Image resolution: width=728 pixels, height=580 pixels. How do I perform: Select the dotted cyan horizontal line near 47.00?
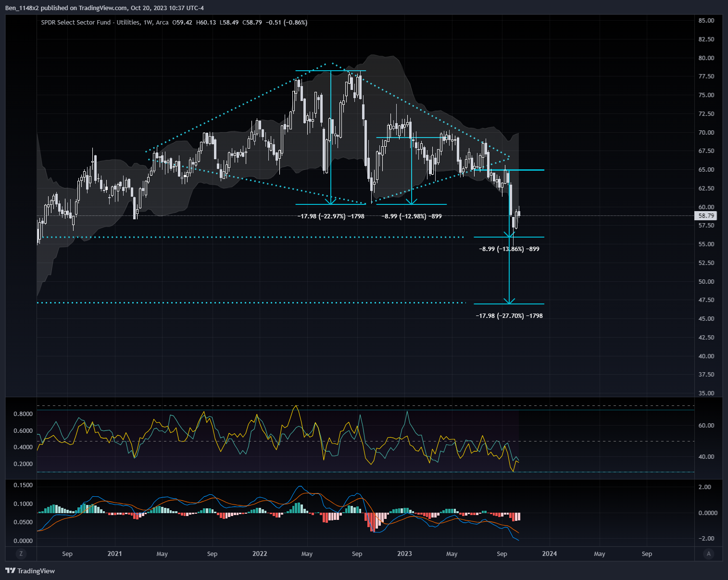[251, 303]
